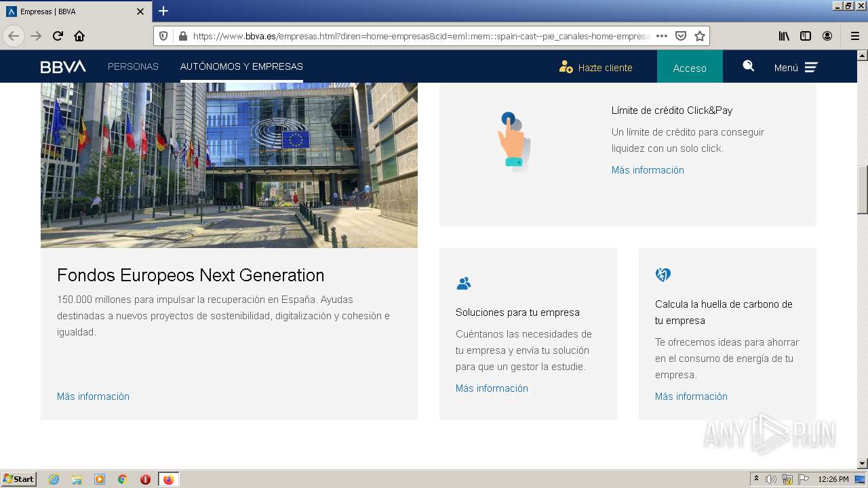Launch Opera from the taskbar
The image size is (868, 488).
(x=145, y=479)
